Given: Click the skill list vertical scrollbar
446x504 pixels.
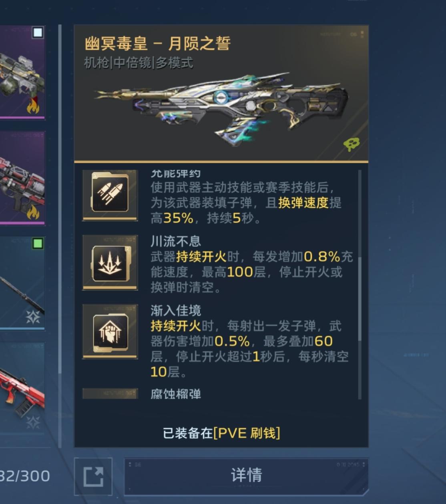Looking at the screenshot, I should point(360,284).
